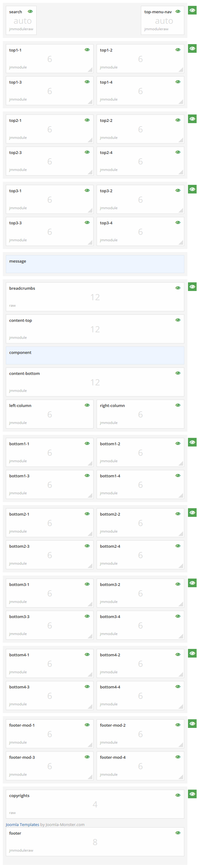
Task: Click the eye icon on left-column
Action: click(87, 405)
